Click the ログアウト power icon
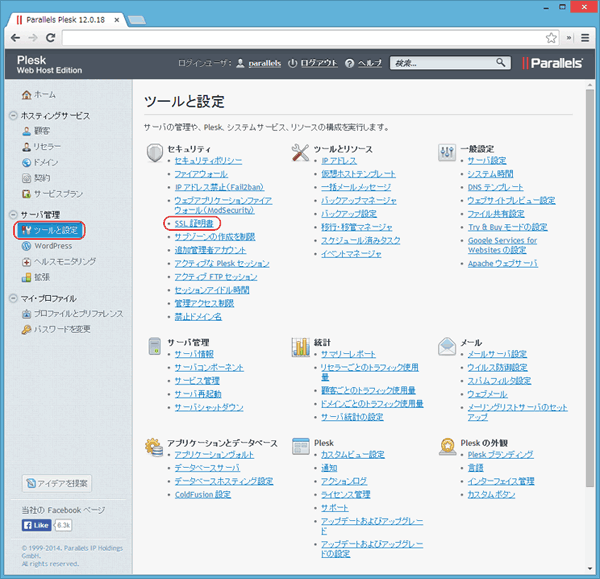600x579 pixels. coord(292,63)
